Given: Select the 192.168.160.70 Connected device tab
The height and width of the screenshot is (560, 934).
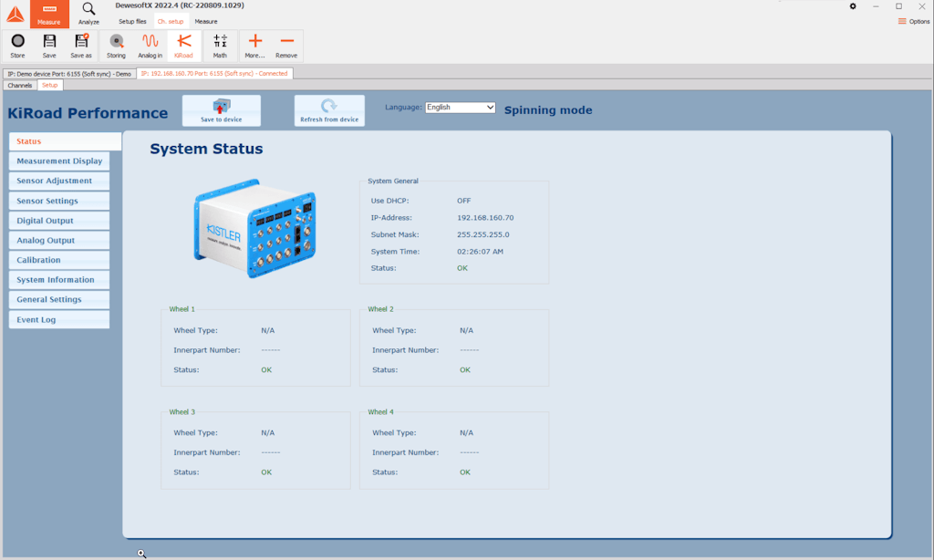Looking at the screenshot, I should pyautogui.click(x=214, y=73).
